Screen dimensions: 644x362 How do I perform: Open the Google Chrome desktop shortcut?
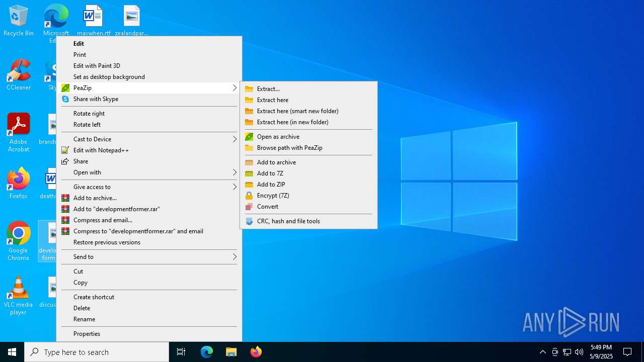click(x=19, y=241)
